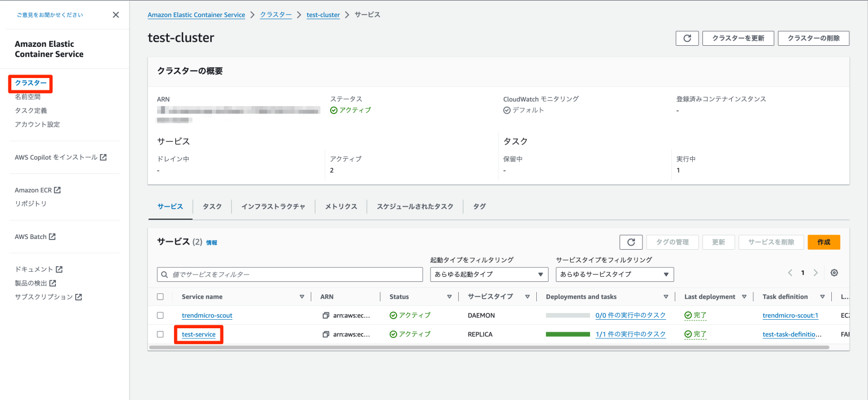868x400 pixels.
Task: Select all services header checkbox
Action: [x=160, y=297]
